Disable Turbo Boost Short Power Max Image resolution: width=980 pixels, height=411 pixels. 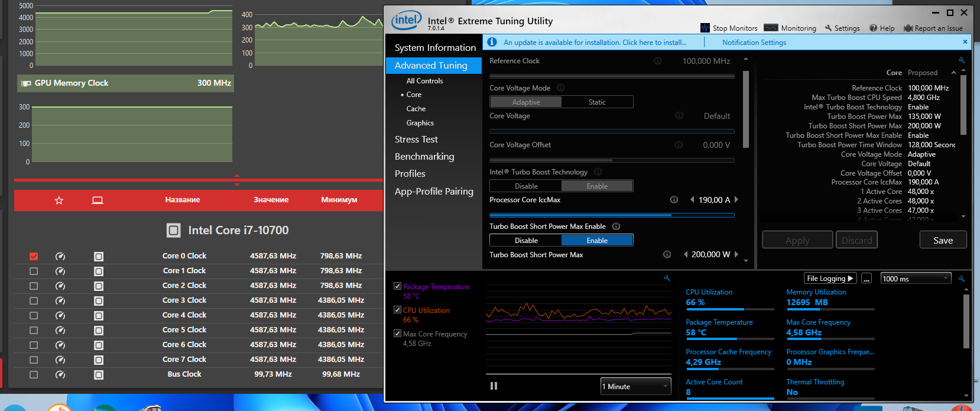(x=526, y=241)
